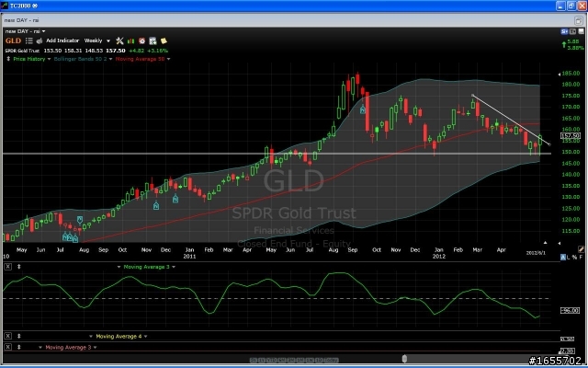Click the green bars chart-style icon
588x368 pixels.
tap(130, 40)
